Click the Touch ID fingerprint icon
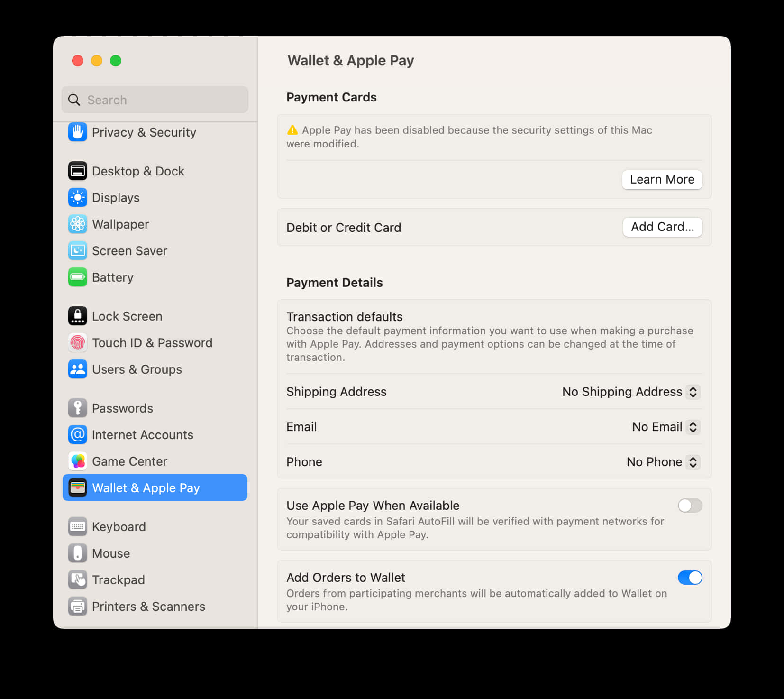 pyautogui.click(x=78, y=343)
